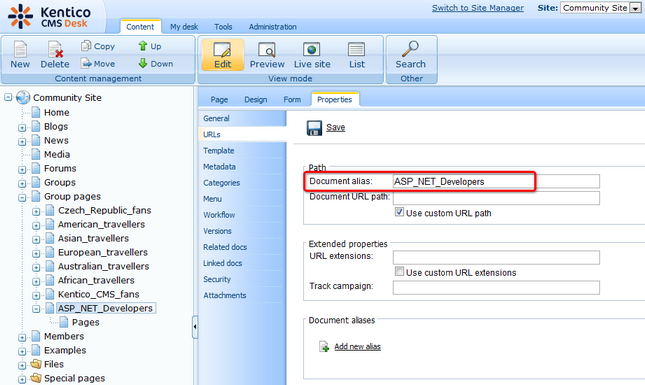The width and height of the screenshot is (645, 385).
Task: Switch to List view mode icon
Action: click(x=356, y=50)
